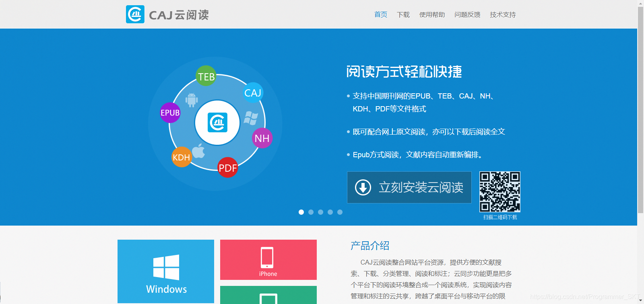
Task: Click the text 既可配合网上原文阅读，亦可以下载后阅读全文
Action: 429,132
